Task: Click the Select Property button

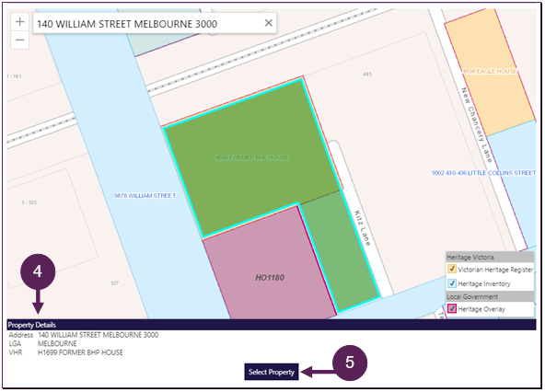Action: (271, 372)
